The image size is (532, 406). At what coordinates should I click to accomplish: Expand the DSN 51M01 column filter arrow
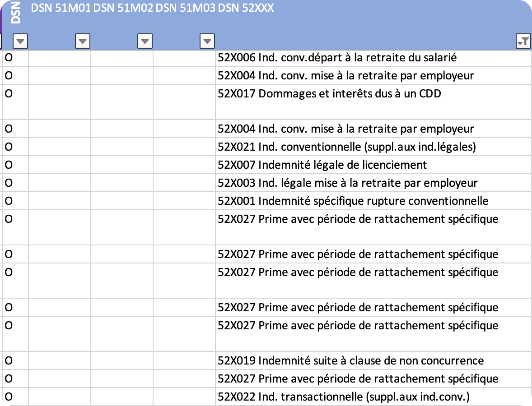[82, 42]
